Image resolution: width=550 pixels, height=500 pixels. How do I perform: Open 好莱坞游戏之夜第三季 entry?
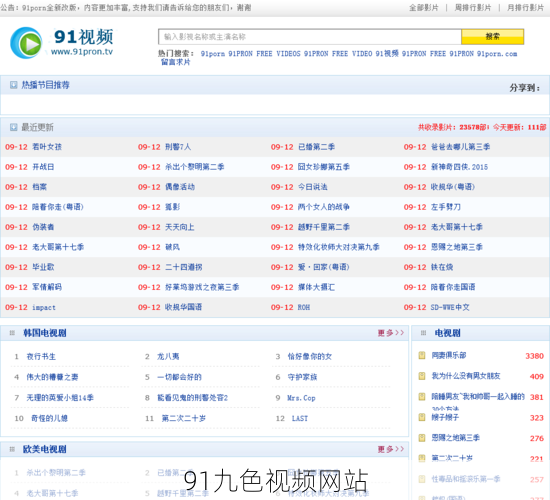click(202, 287)
